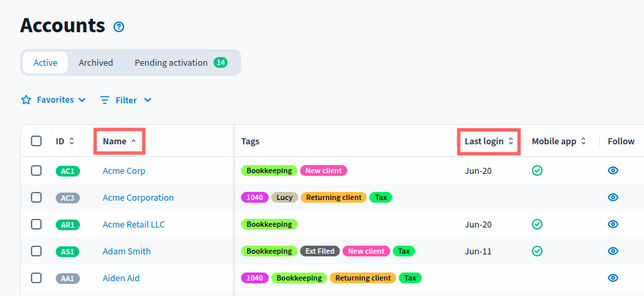Open the Filter dropdown chevron
Viewport: 644px width, 296px height.
[x=148, y=100]
